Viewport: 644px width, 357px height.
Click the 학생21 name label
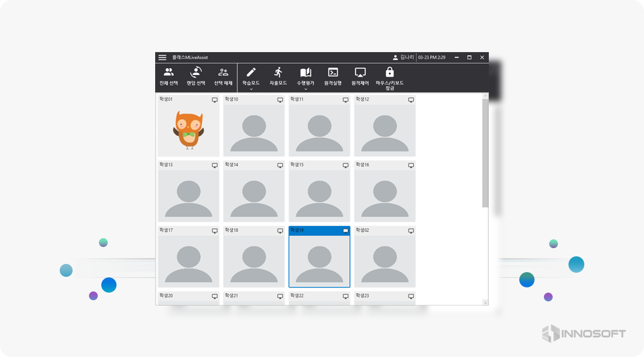(x=231, y=296)
